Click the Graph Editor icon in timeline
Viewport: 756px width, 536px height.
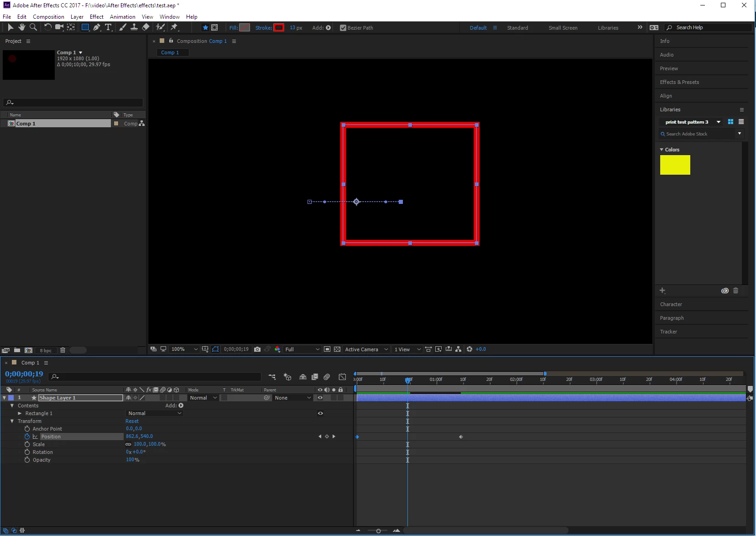342,377
